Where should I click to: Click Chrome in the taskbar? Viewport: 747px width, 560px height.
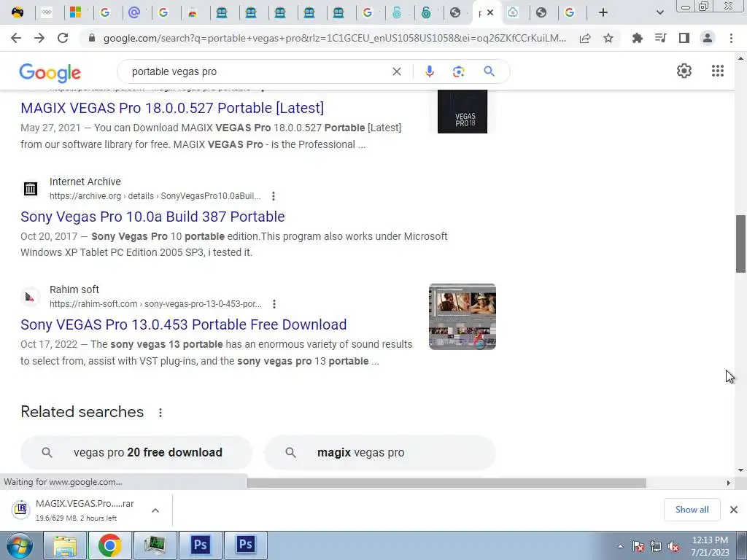pos(109,546)
